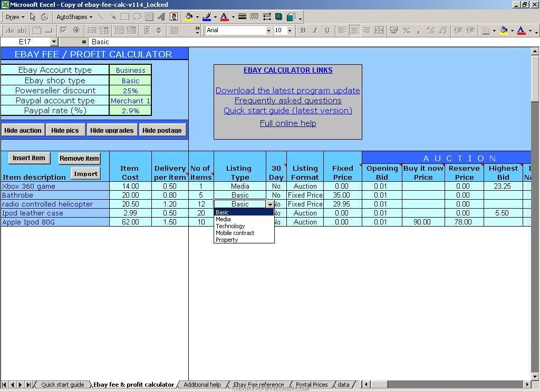Expand the AutoShapes dropdown
The width and height of the screenshot is (540, 392).
(x=74, y=17)
